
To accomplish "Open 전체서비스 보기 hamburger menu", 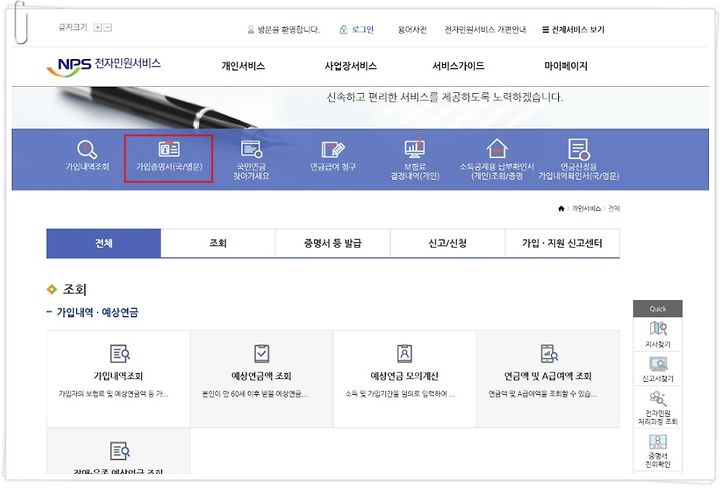I will pyautogui.click(x=573, y=30).
